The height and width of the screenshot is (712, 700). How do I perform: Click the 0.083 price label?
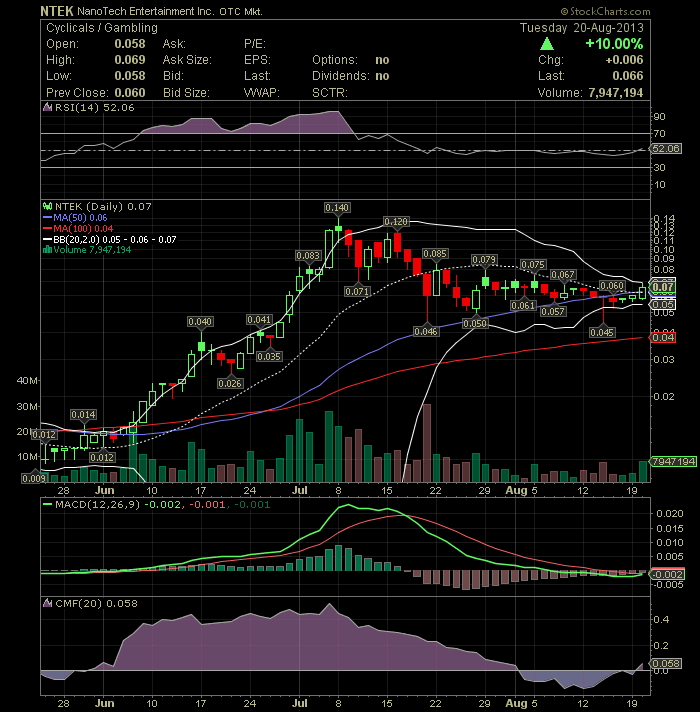pyautogui.click(x=308, y=256)
